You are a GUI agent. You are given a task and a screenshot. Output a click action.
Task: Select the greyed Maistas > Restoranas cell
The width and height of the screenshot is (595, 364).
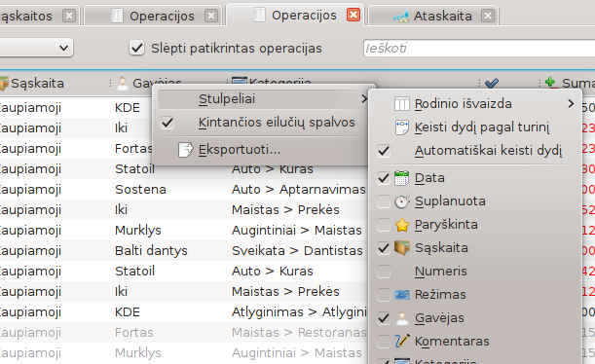tap(299, 333)
